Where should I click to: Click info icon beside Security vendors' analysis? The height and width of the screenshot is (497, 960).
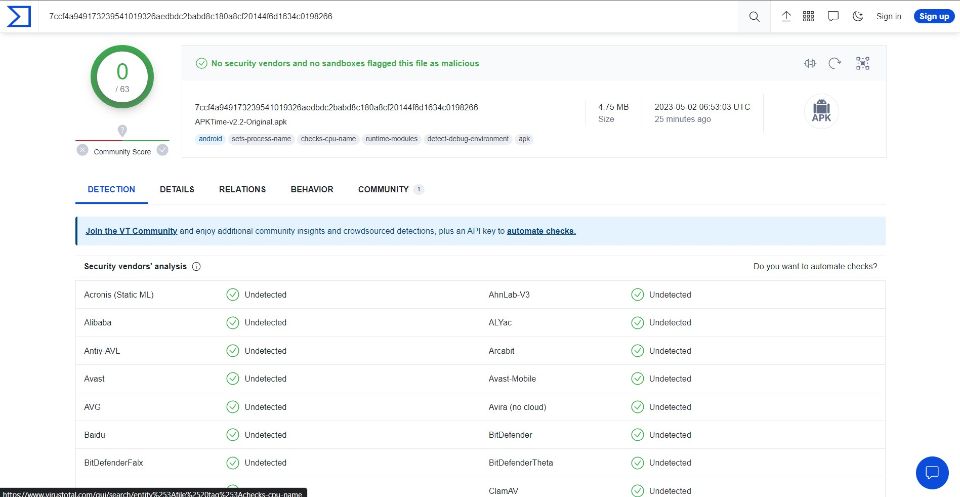[196, 267]
